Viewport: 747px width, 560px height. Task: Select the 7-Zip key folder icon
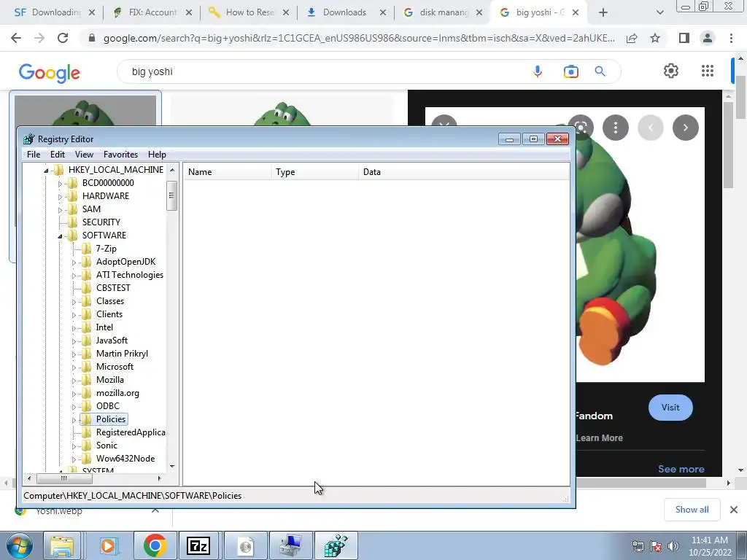pyautogui.click(x=86, y=248)
